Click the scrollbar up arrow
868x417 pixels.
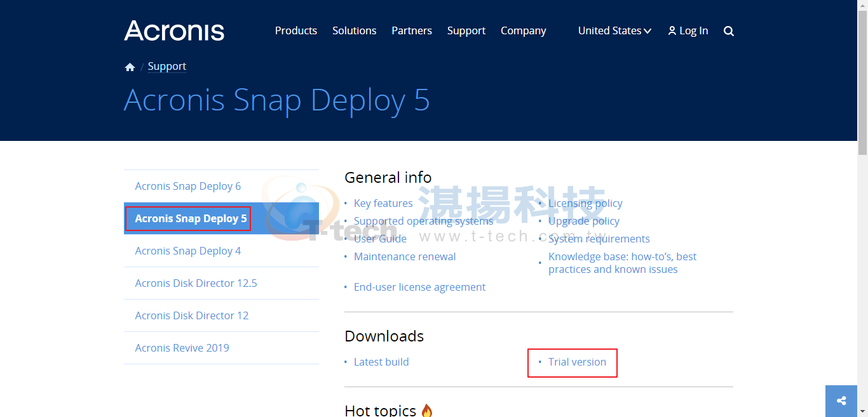point(862,5)
